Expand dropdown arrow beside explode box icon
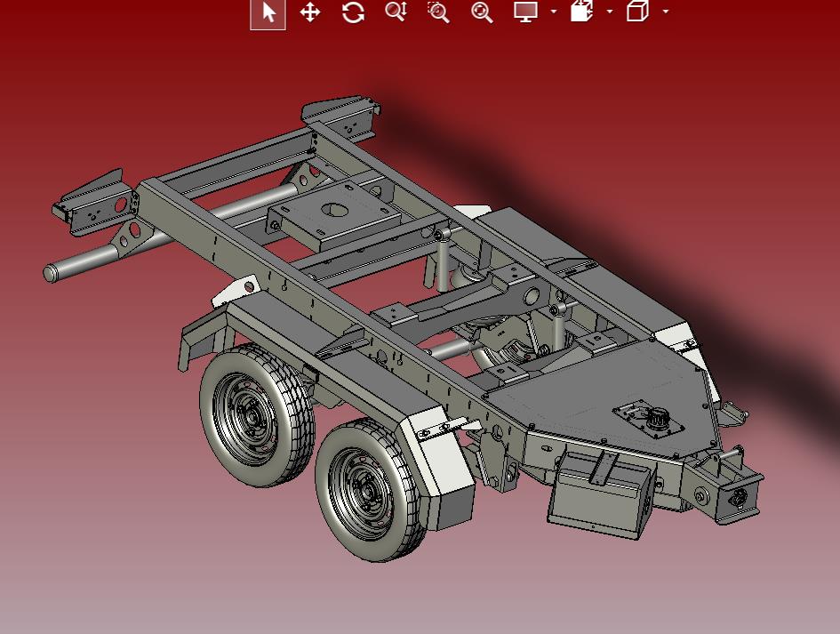 point(610,12)
